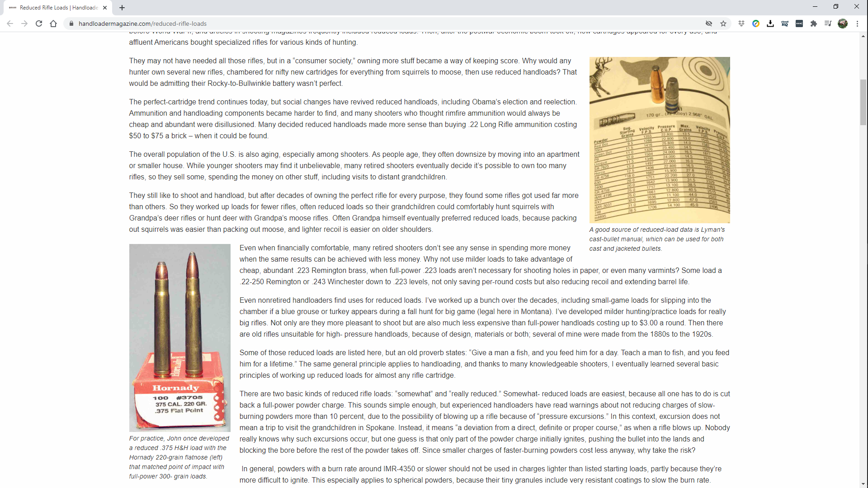
Task: Open the download extension icon
Action: (x=770, y=23)
